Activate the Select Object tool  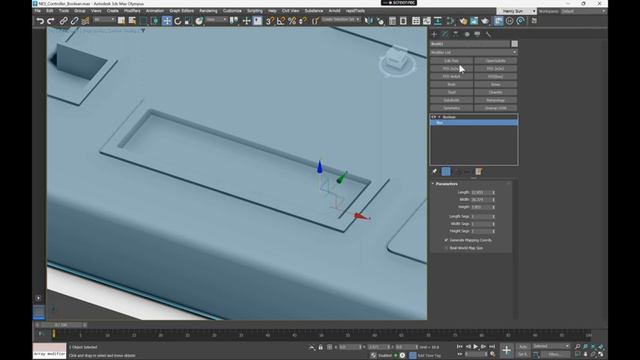pyautogui.click(x=121, y=20)
